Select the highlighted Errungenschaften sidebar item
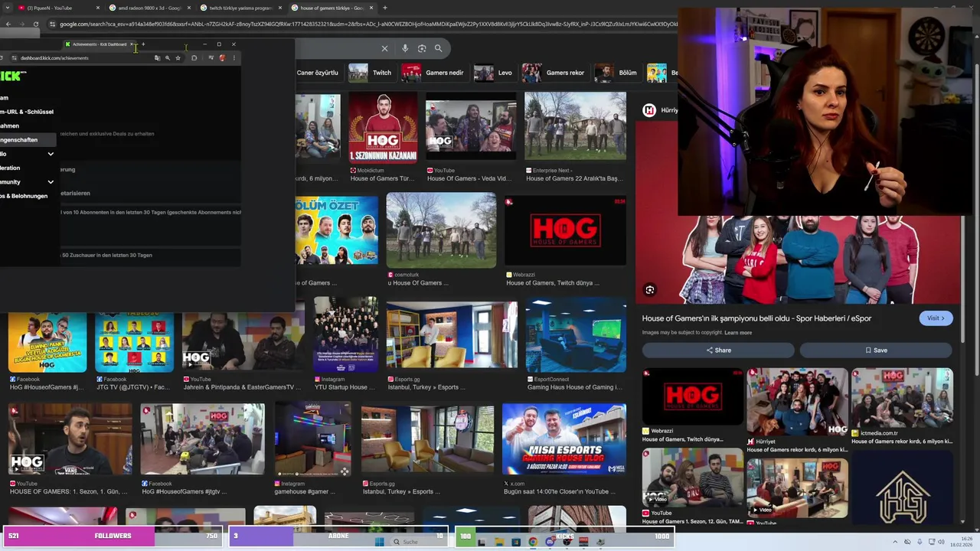Screen dimensions: 980x551 pos(28,140)
